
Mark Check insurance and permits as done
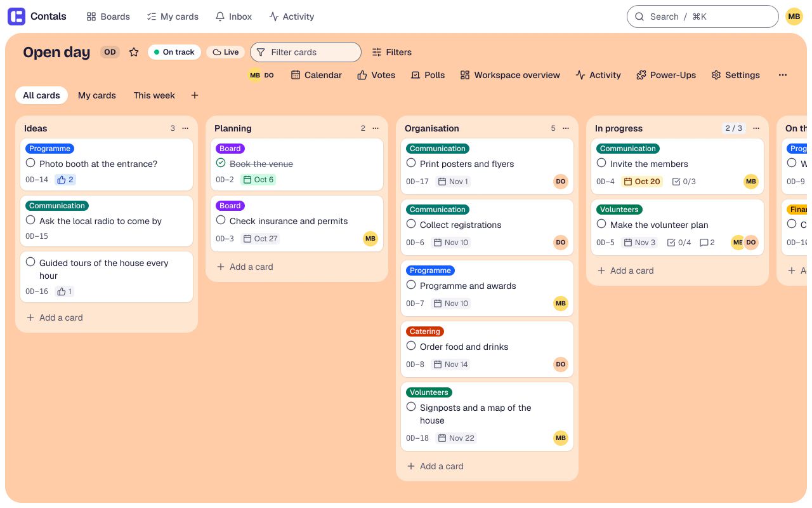click(221, 220)
